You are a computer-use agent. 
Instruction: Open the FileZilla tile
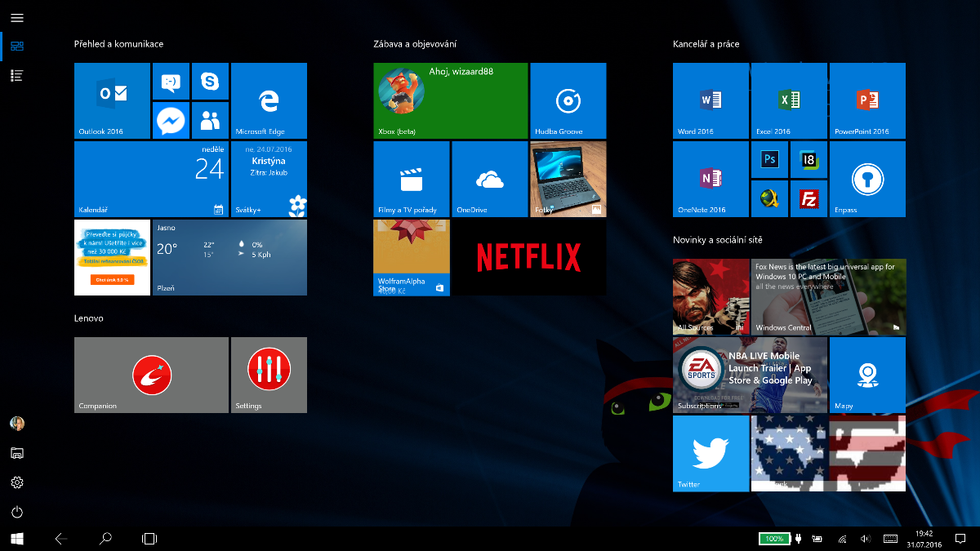click(808, 198)
